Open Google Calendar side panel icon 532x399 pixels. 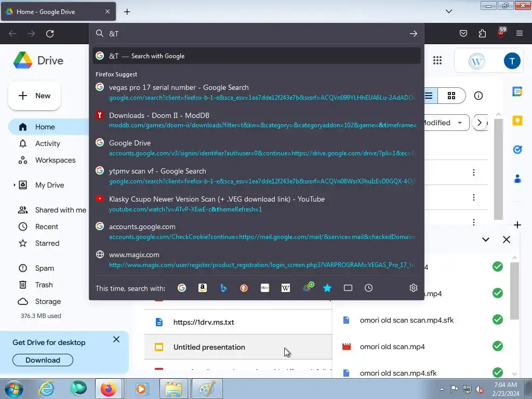[x=517, y=91]
